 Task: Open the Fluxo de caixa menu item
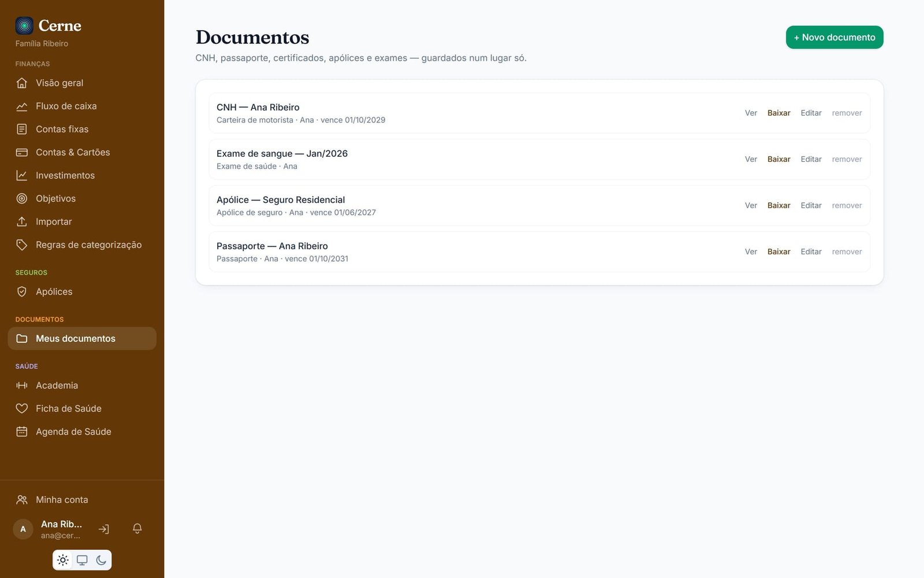tap(82, 106)
